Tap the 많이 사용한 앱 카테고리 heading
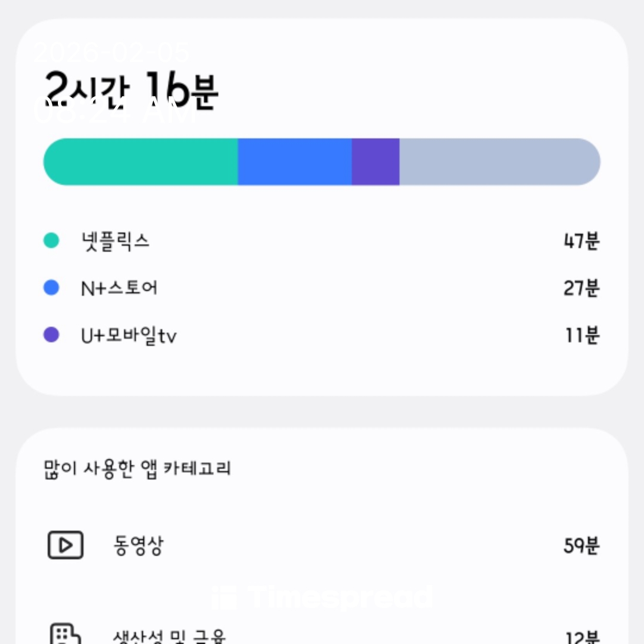This screenshot has height=644, width=644. tap(137, 468)
